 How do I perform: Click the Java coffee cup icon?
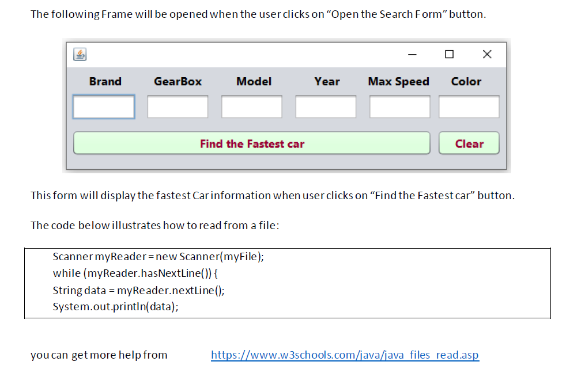point(79,54)
